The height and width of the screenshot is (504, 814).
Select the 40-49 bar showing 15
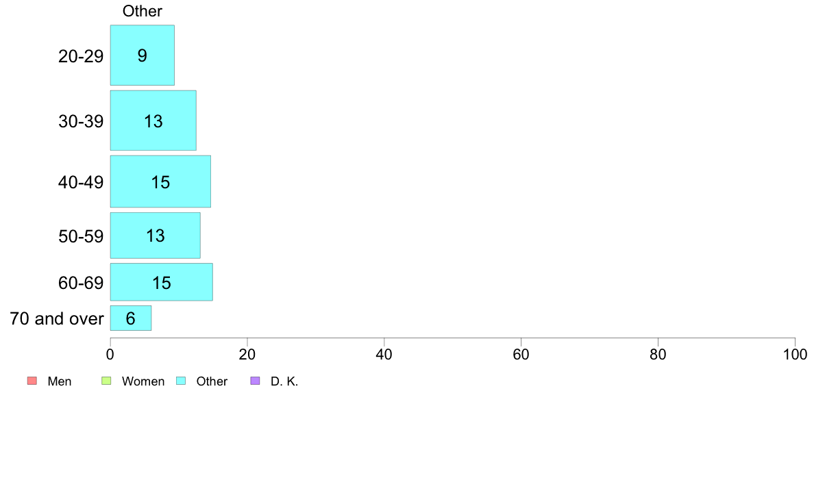160,181
